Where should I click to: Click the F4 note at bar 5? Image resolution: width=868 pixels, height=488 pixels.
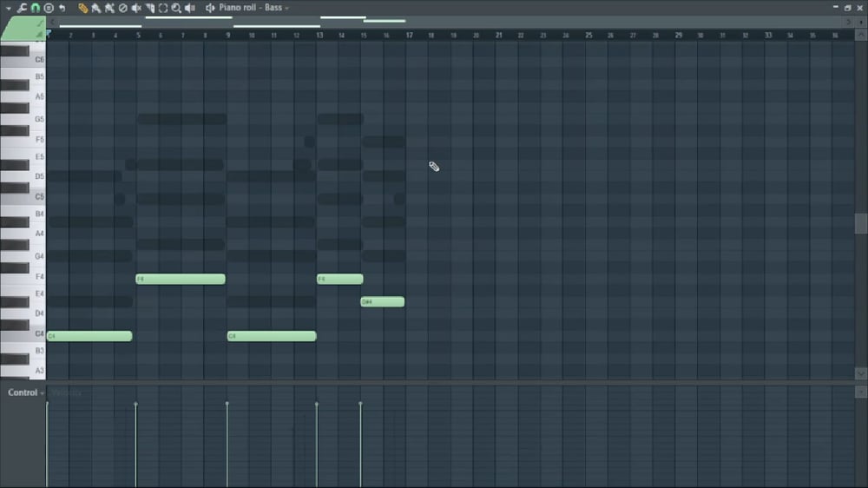pyautogui.click(x=181, y=280)
